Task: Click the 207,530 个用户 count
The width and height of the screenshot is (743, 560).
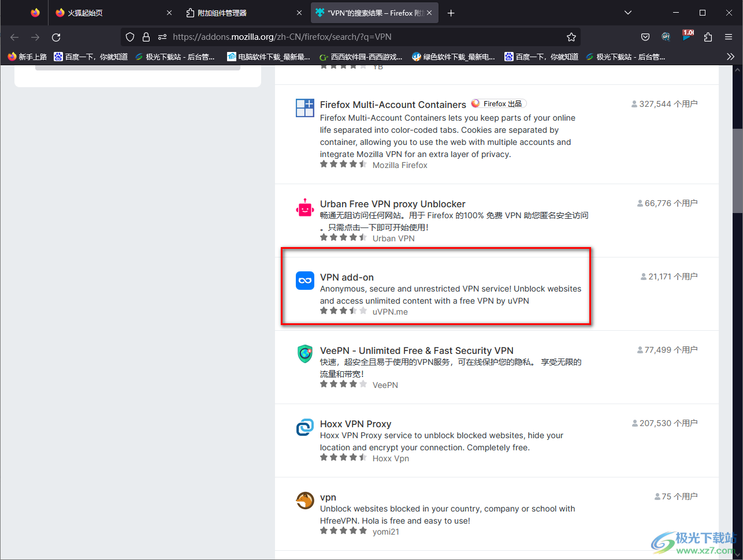Action: point(664,423)
